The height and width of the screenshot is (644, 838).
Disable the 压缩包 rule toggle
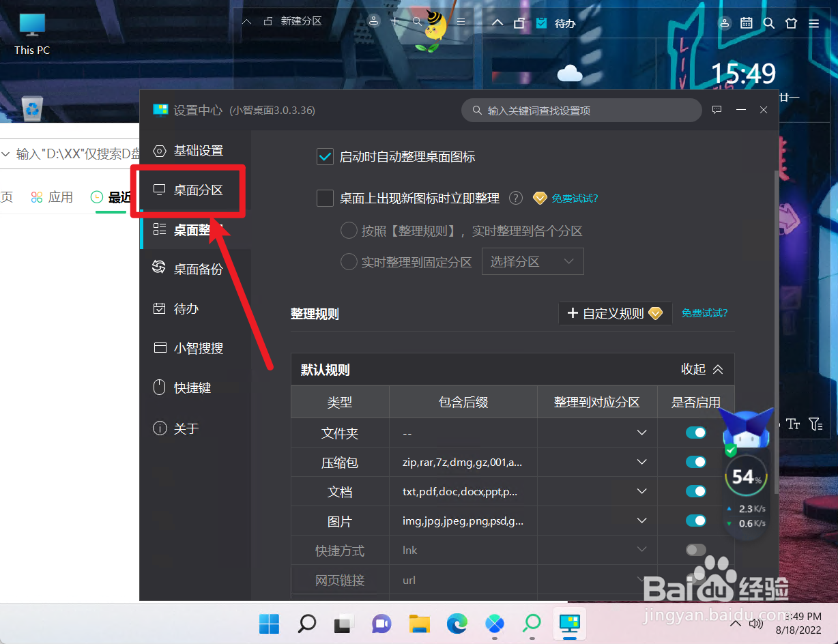click(x=696, y=462)
